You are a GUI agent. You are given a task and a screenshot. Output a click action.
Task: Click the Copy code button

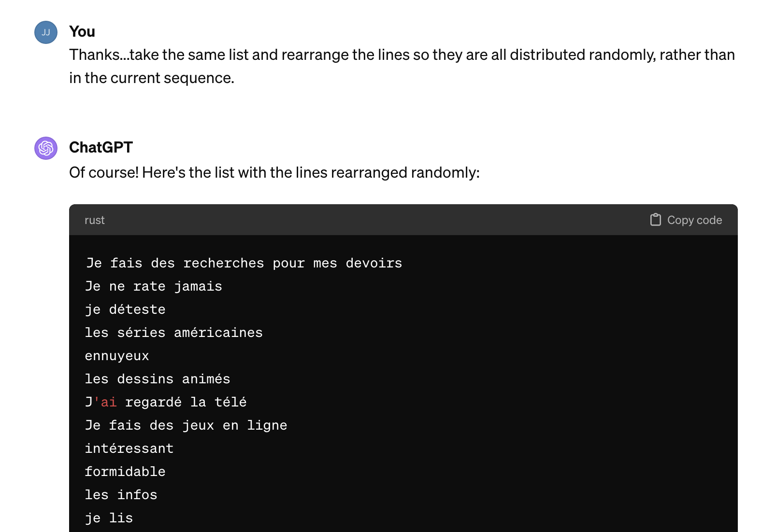686,220
